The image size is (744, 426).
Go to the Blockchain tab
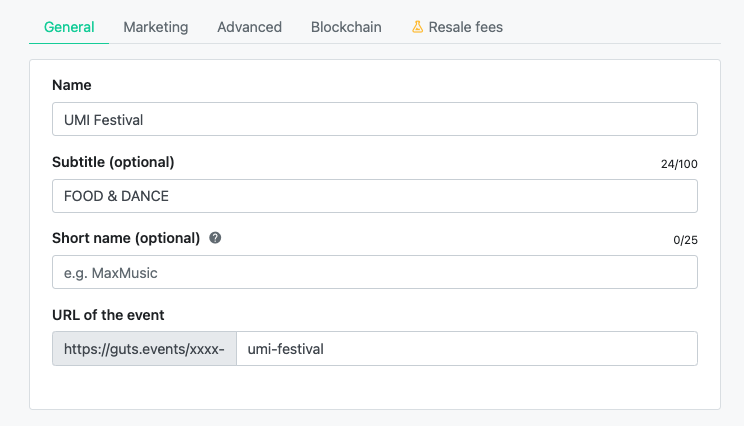point(346,27)
